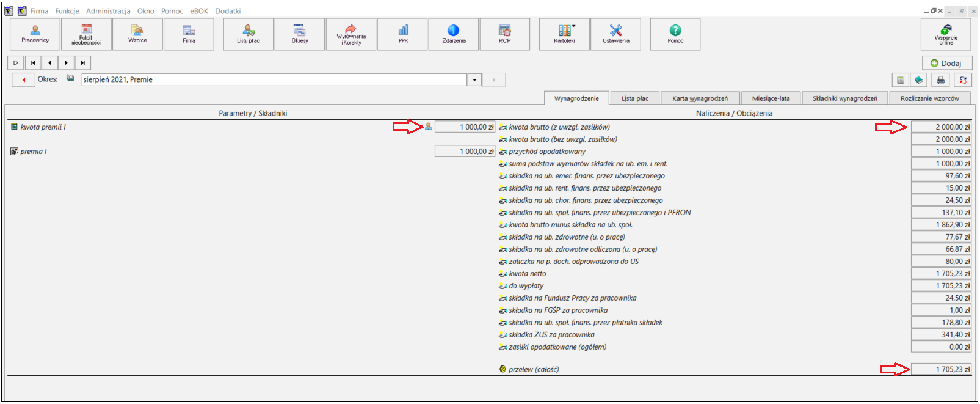Open the Funkcje menu
This screenshot has height=404, width=980.
67,11
